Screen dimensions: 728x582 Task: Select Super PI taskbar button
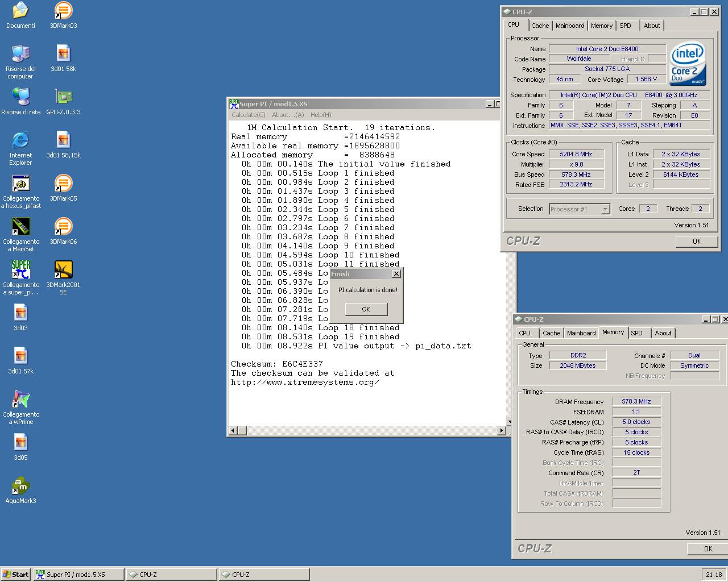coord(78,574)
